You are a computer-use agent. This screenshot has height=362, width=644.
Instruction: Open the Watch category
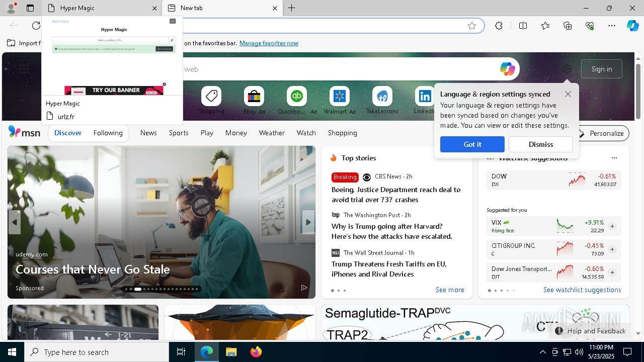(x=306, y=133)
